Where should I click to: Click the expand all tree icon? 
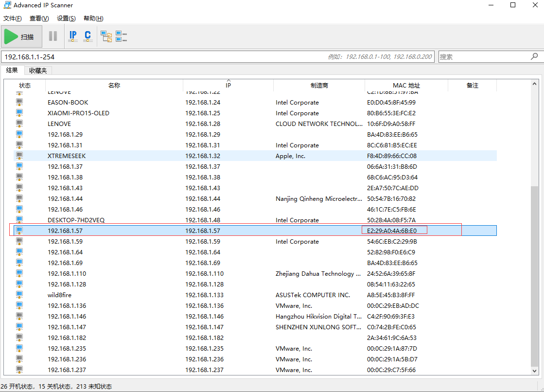pos(106,36)
